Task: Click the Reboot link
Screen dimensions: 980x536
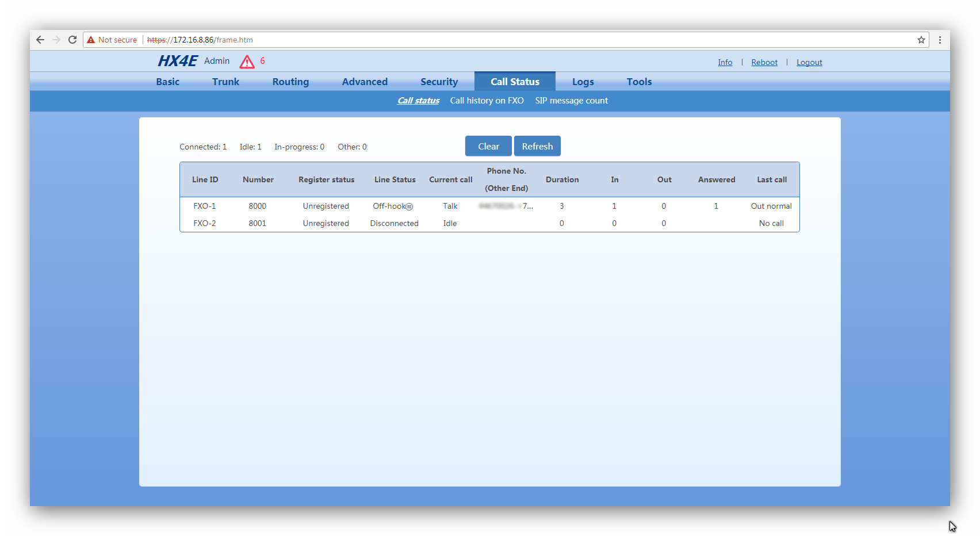Action: point(764,62)
